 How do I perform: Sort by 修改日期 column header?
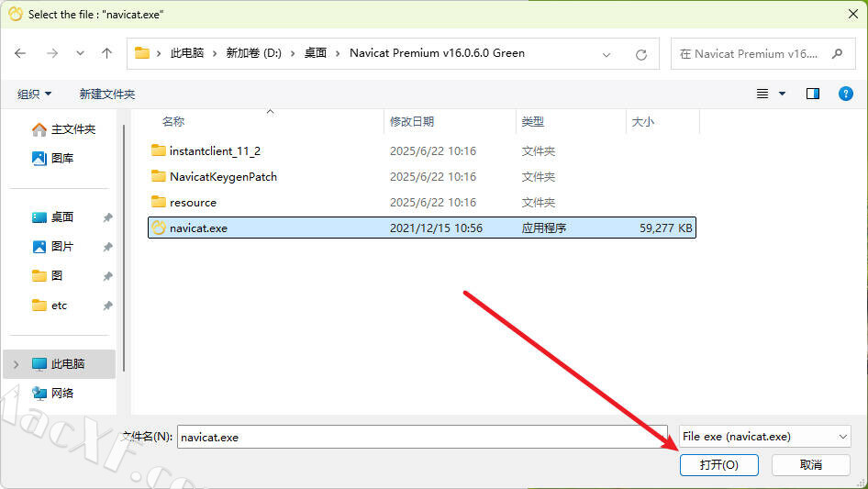[x=412, y=122]
